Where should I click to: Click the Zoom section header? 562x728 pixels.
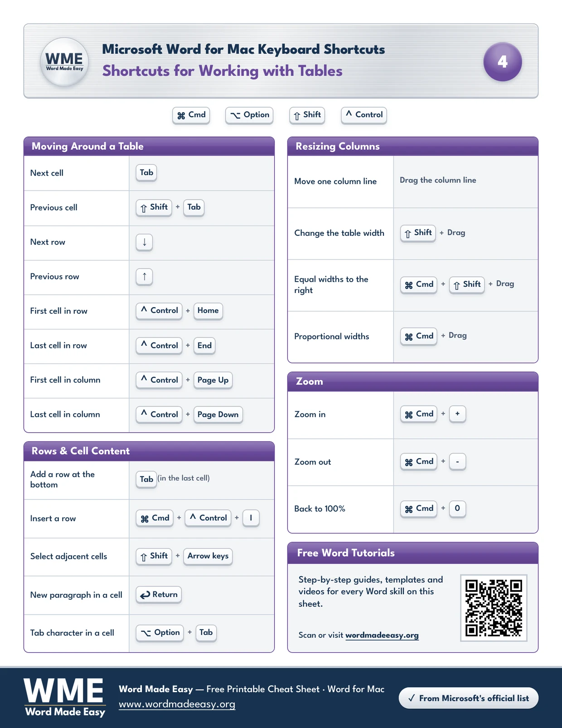[x=413, y=381]
